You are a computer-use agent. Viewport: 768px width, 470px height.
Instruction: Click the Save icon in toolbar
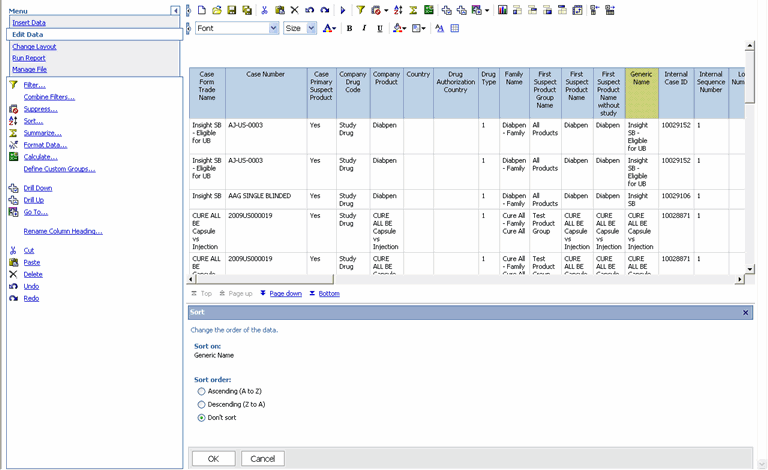232,10
